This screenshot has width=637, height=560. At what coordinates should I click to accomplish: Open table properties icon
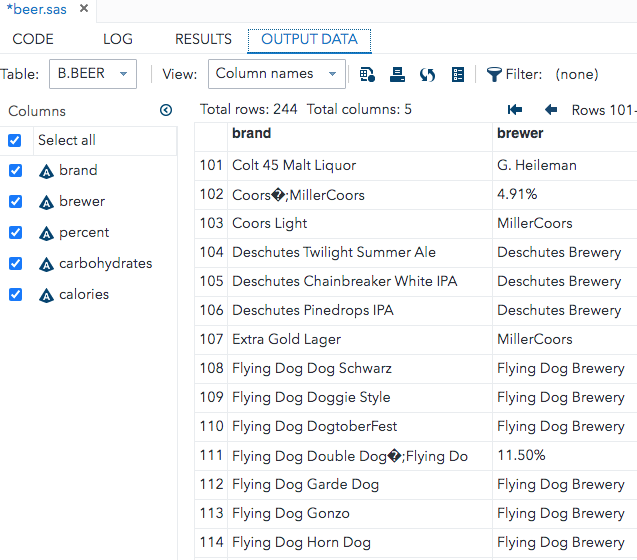458,74
